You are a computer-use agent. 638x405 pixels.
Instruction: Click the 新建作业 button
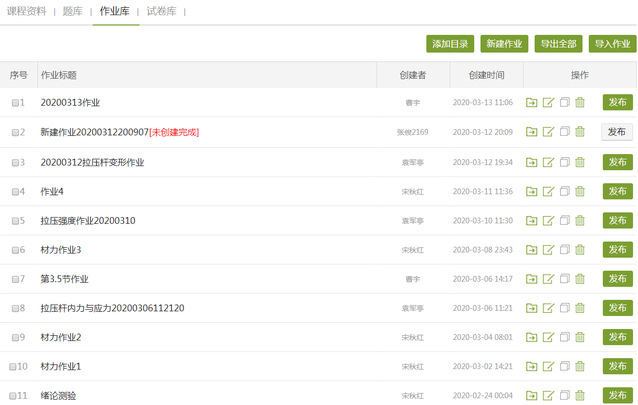(x=504, y=44)
